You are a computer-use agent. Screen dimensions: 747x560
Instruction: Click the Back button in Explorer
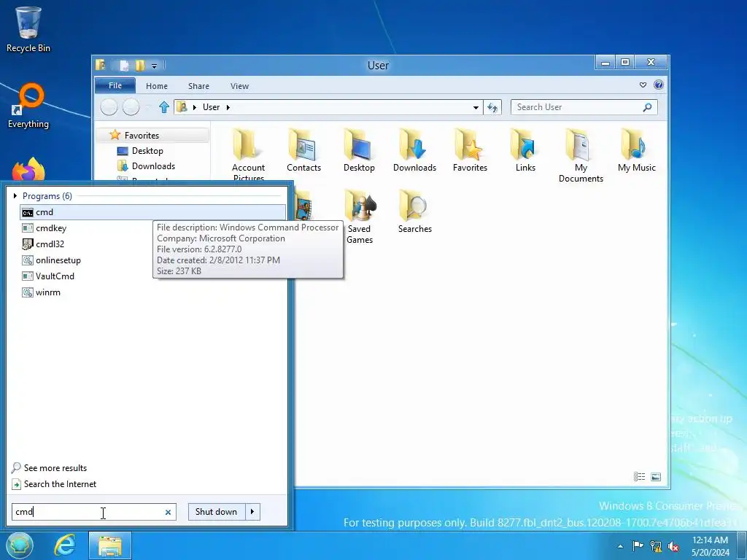click(x=109, y=107)
